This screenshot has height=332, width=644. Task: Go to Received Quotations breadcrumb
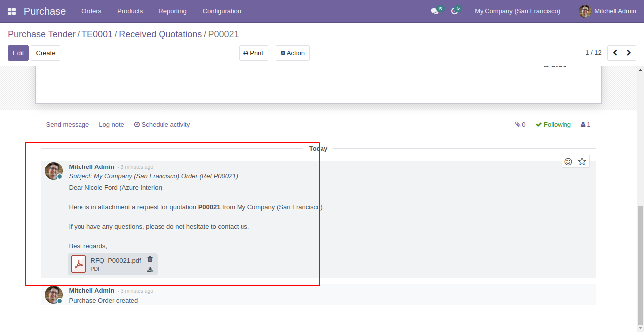point(161,34)
